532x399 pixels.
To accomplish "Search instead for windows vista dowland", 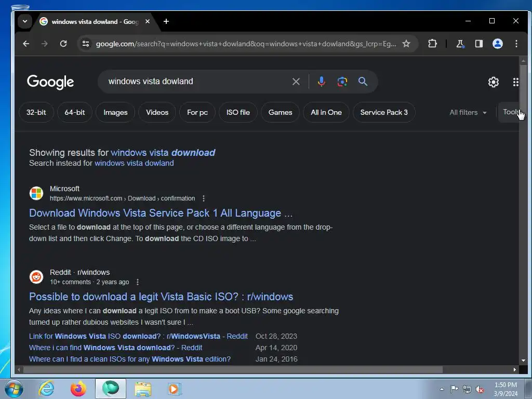I will coord(134,163).
